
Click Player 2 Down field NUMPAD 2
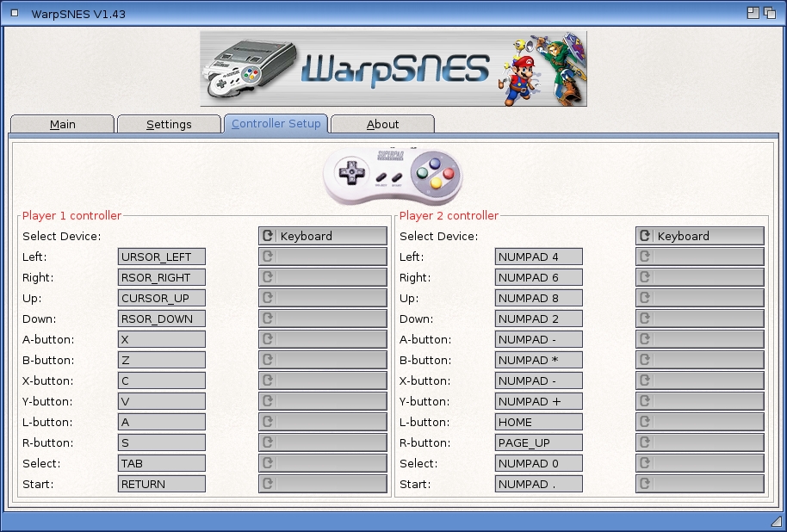(x=538, y=319)
